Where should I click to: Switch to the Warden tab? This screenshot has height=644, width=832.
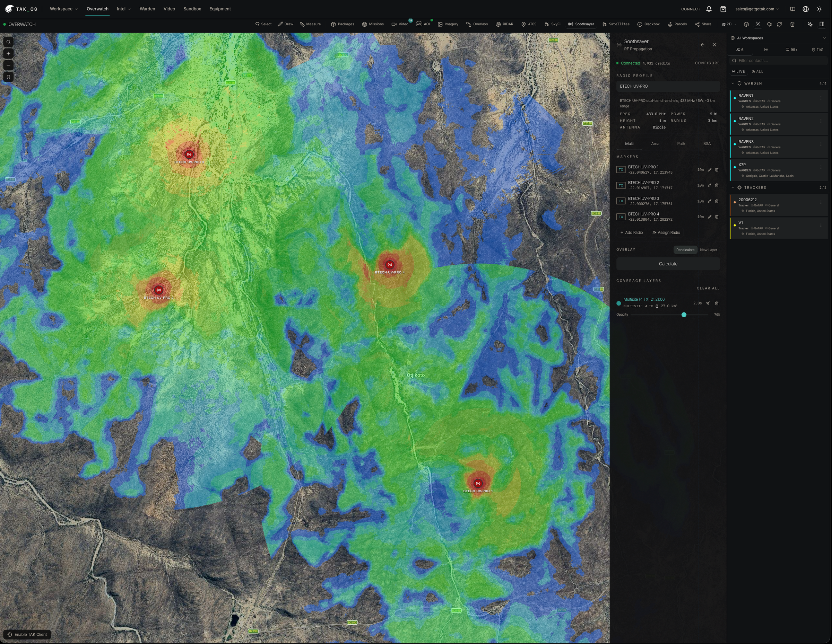[x=147, y=9]
